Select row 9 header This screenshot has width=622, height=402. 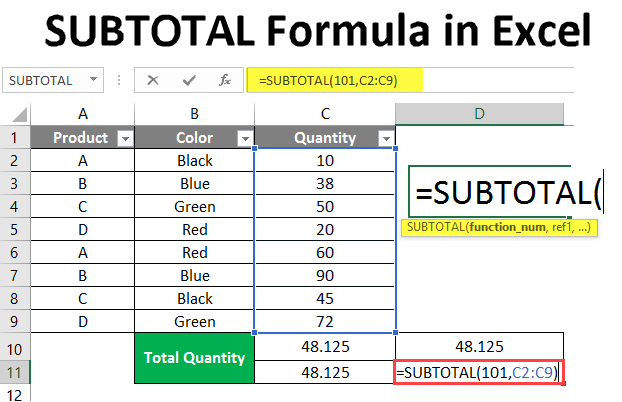[x=15, y=322]
